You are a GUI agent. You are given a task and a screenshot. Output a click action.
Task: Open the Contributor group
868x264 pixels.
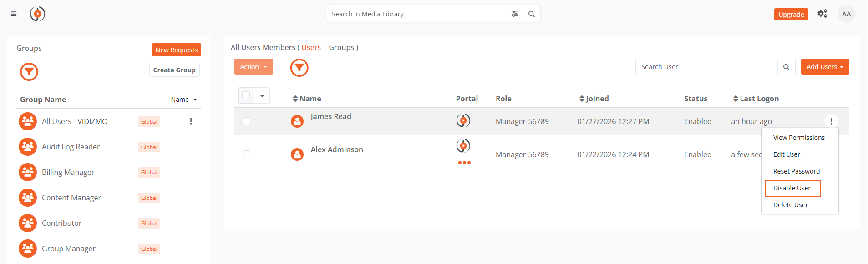pos(61,223)
